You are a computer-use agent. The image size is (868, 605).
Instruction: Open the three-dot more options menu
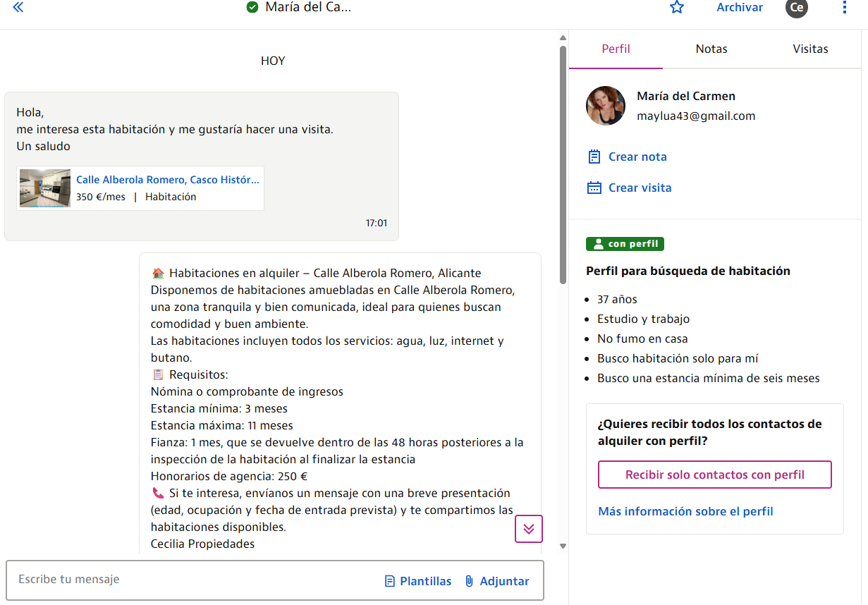click(x=845, y=8)
